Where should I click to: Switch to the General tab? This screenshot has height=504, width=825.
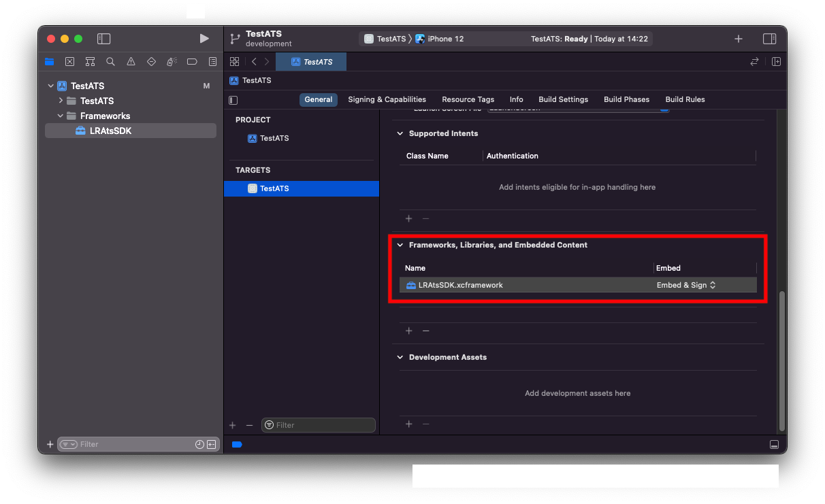pos(319,99)
